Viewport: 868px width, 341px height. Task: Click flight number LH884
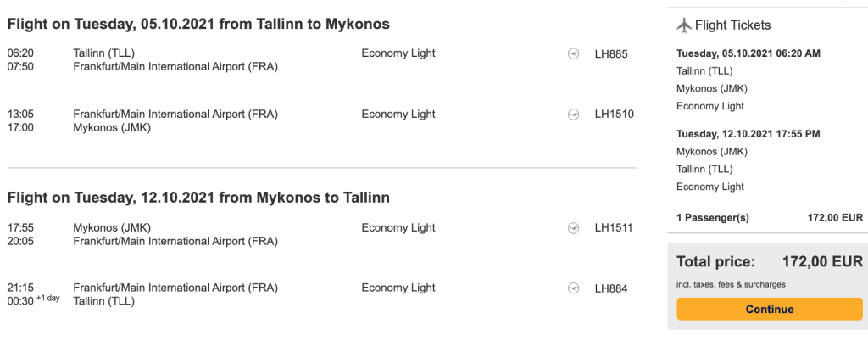(x=611, y=288)
